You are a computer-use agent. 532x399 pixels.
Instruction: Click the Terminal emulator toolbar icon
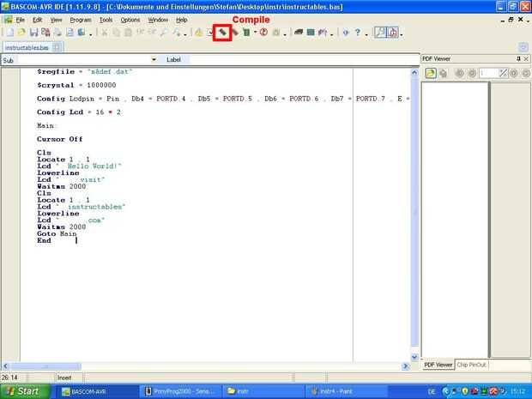[299, 33]
